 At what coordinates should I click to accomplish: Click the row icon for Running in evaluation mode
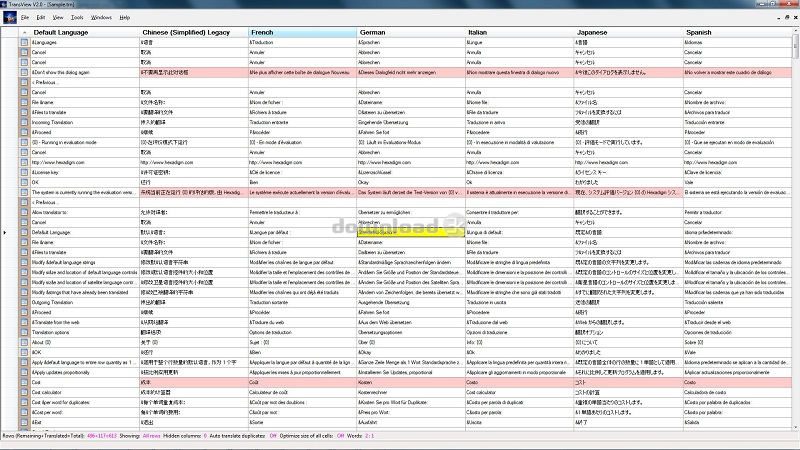(x=24, y=142)
